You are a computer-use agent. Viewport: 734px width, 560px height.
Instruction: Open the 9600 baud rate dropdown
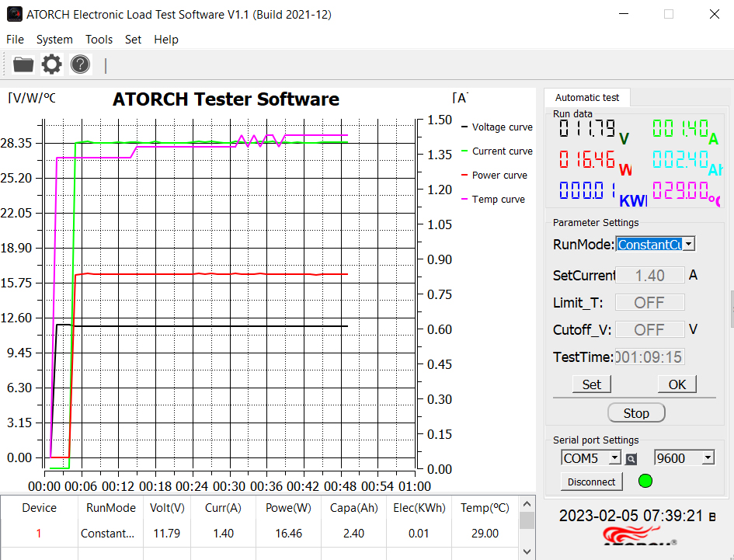tap(708, 457)
